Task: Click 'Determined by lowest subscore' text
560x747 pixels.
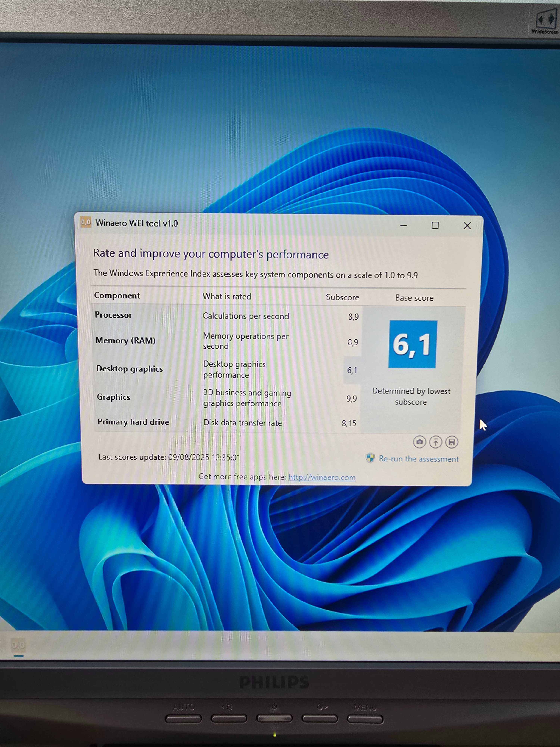Action: pyautogui.click(x=411, y=396)
